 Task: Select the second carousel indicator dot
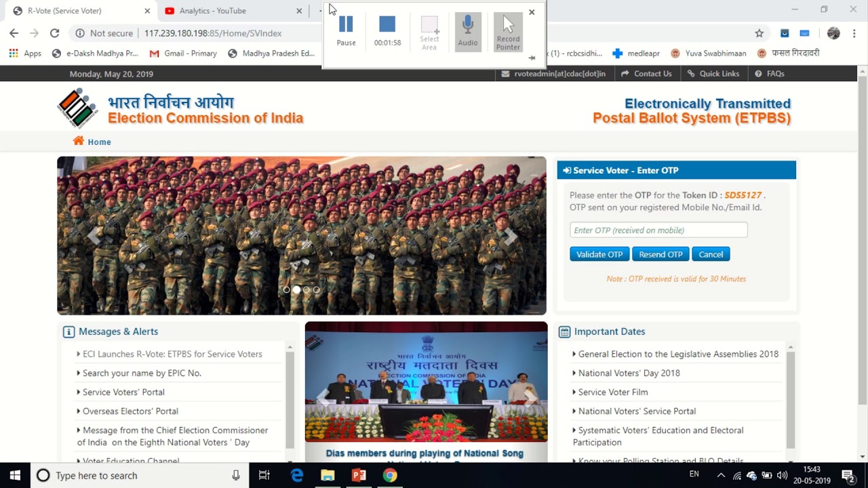coord(296,290)
